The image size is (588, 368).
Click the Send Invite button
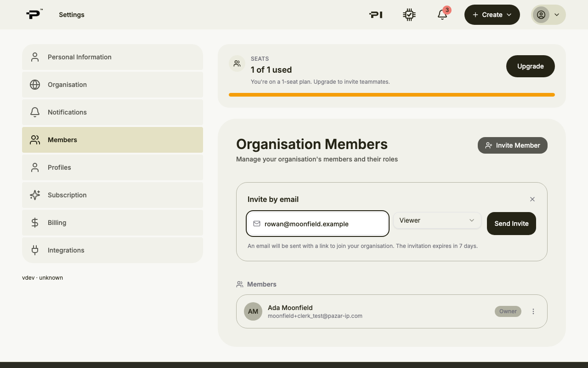(511, 224)
